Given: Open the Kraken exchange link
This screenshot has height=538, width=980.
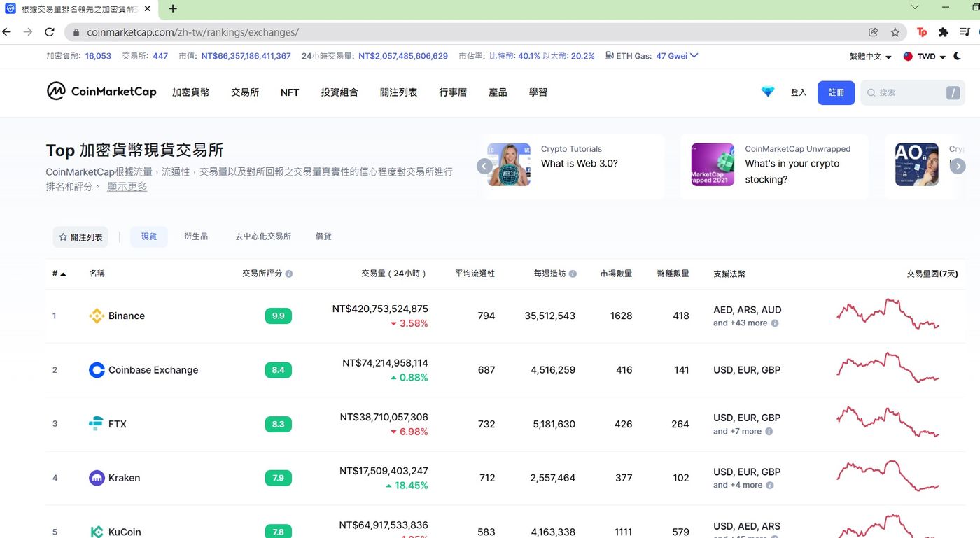Looking at the screenshot, I should coord(125,478).
